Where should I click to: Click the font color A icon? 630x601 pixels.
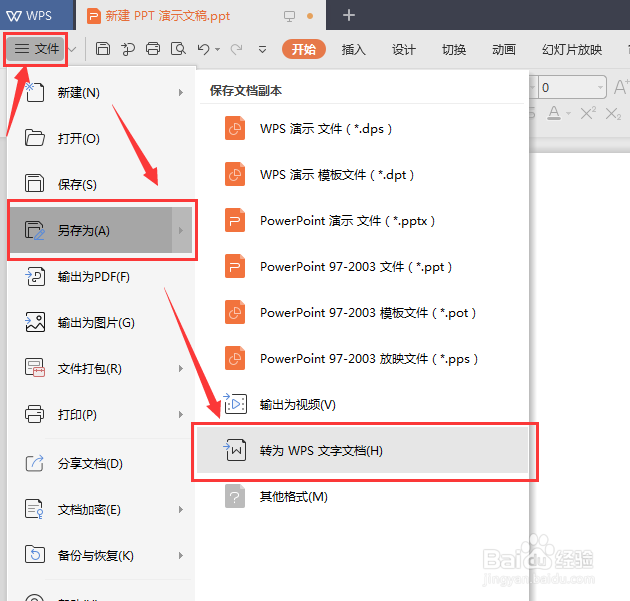point(554,113)
